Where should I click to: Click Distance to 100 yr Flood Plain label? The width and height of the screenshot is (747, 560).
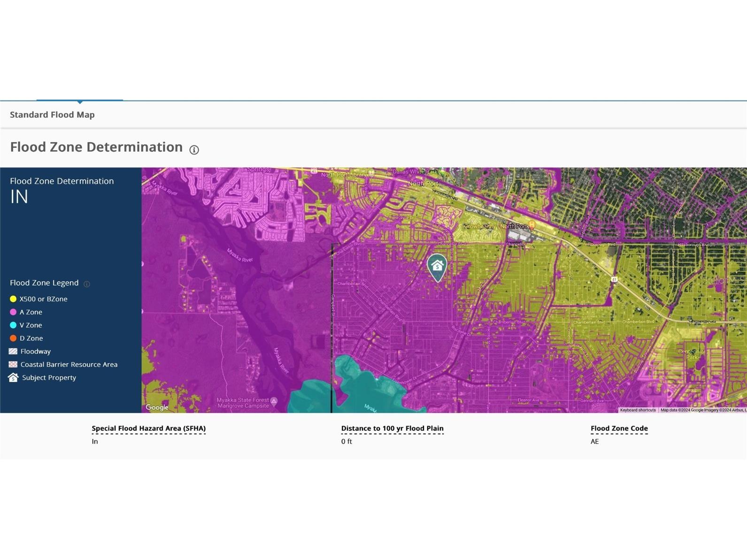pyautogui.click(x=392, y=428)
